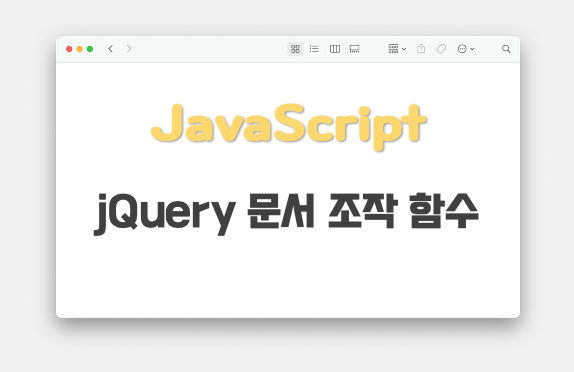This screenshot has width=574, height=372.
Task: Click the "jQuery 문서 조작 함수" heading
Action: pyautogui.click(x=286, y=213)
